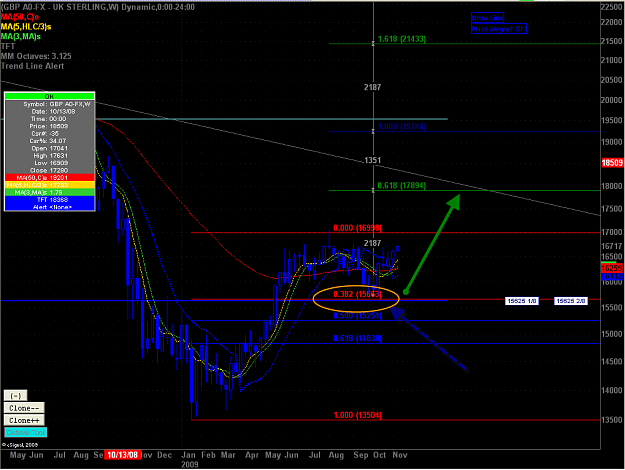The image size is (625, 470).
Task: Click the yellow MA(5,HLC/3)s 17793 row
Action: (49, 185)
